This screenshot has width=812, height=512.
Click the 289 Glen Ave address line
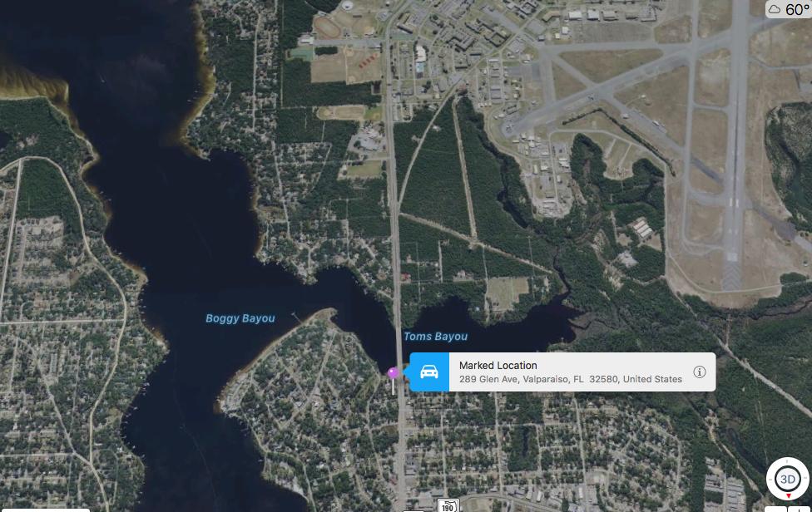pos(570,379)
